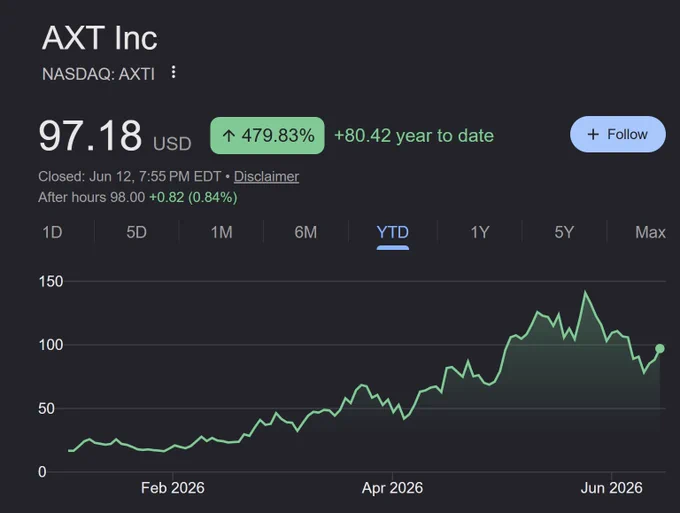
Task: Switch chart to 1M range
Action: [x=222, y=232]
